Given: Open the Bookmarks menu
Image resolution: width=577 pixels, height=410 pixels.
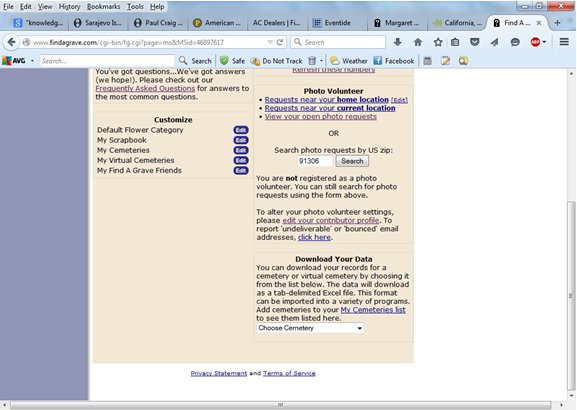Looking at the screenshot, I should 103,7.
